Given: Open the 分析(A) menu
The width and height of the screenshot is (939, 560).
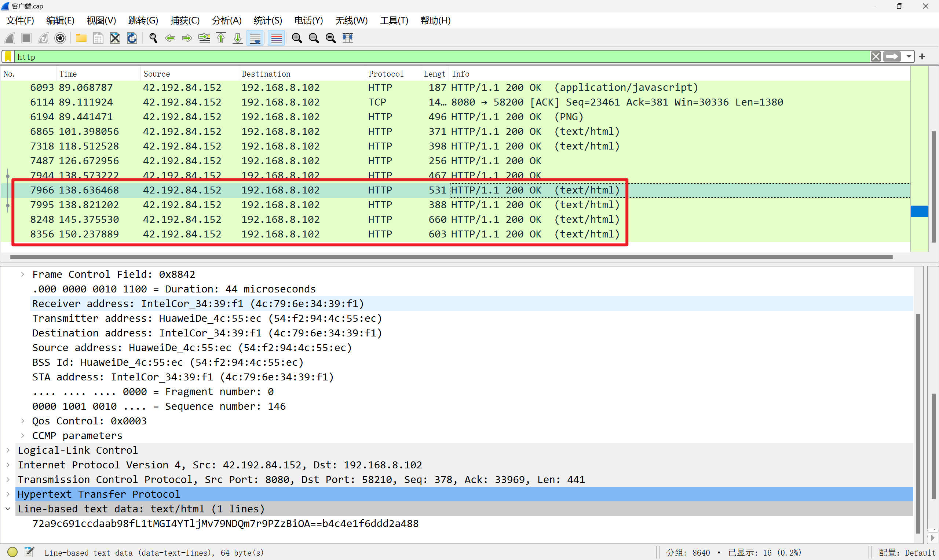Looking at the screenshot, I should [227, 21].
